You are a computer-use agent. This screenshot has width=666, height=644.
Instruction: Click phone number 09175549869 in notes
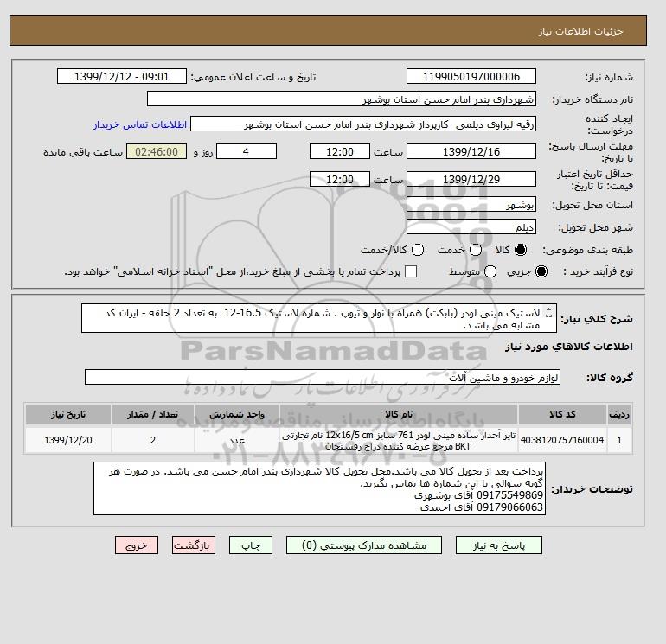[509, 495]
